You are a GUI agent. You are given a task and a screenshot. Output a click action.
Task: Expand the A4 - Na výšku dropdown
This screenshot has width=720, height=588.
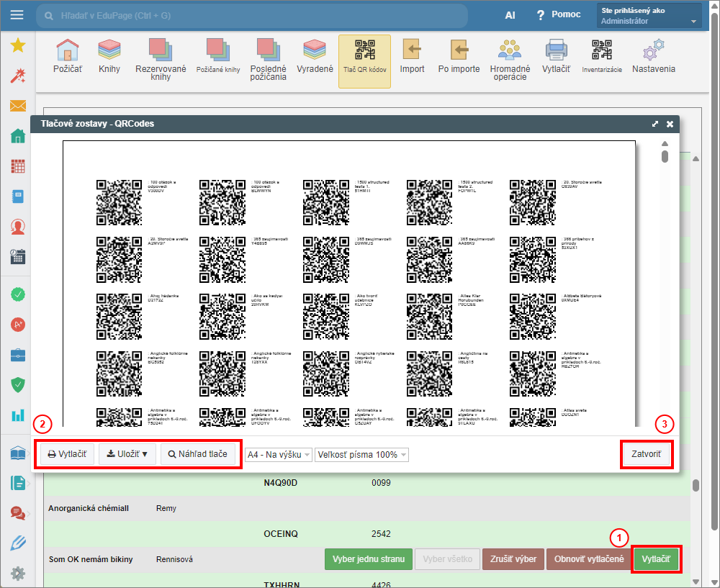pos(279,455)
